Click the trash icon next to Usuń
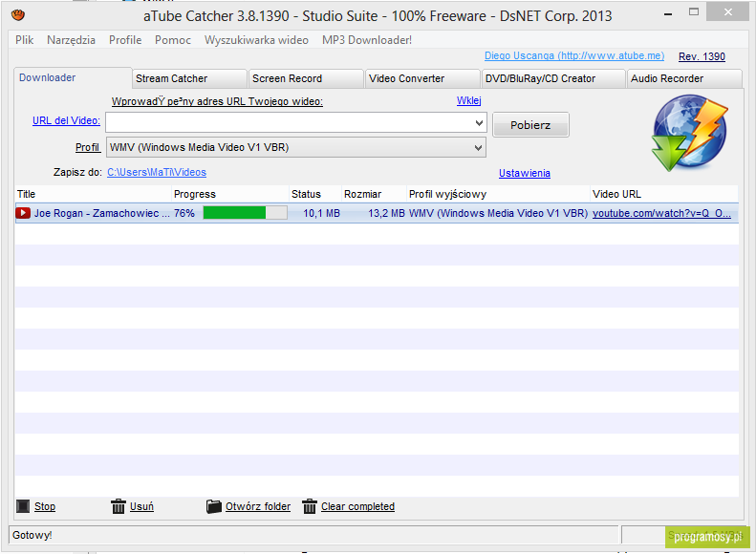Screen dimensions: 756x554 119,506
